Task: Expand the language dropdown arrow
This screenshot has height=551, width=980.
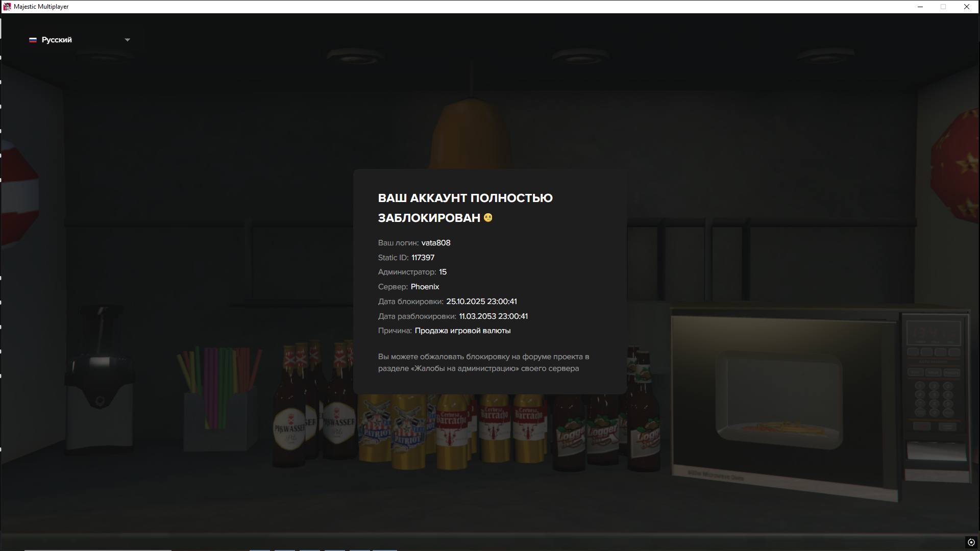Action: (128, 40)
